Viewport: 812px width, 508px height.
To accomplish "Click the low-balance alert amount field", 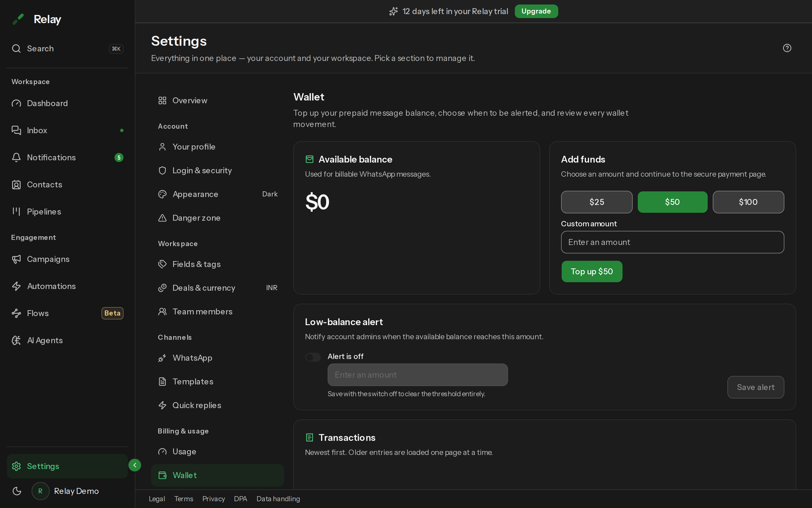I will [x=417, y=375].
